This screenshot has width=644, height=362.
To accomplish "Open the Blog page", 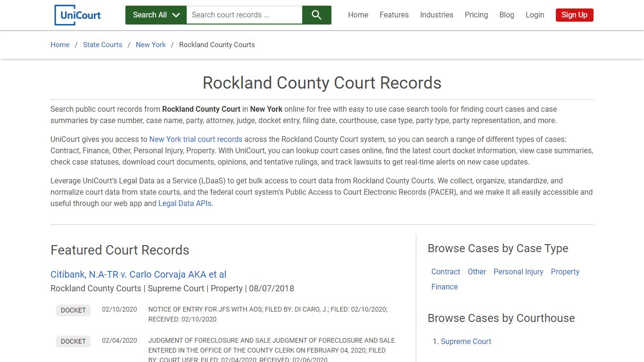I will 507,15.
